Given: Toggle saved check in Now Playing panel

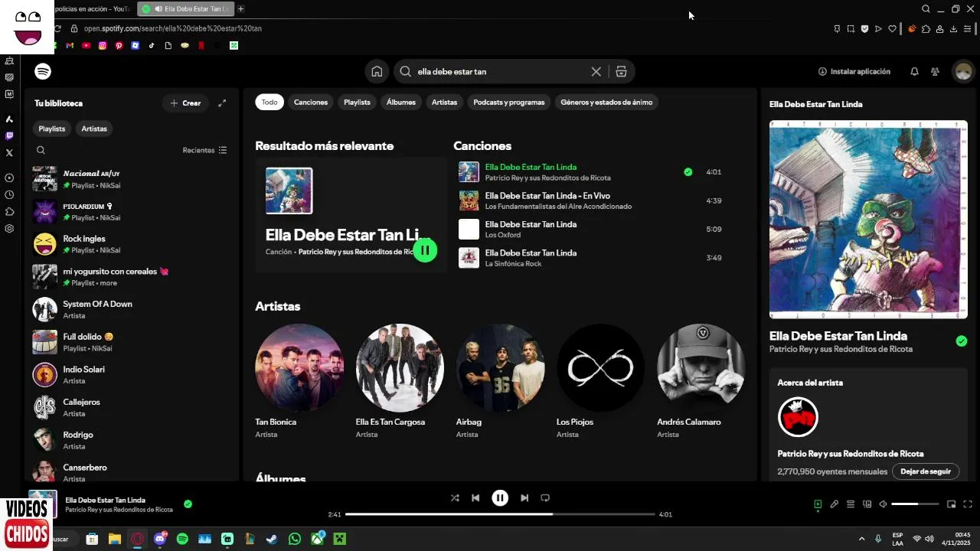Looking at the screenshot, I should point(962,341).
